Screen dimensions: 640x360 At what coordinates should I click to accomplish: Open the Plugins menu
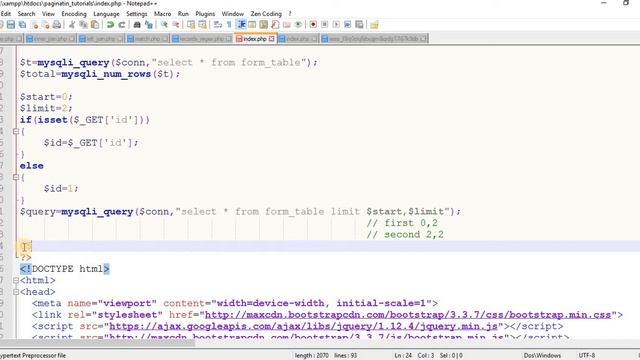205,14
